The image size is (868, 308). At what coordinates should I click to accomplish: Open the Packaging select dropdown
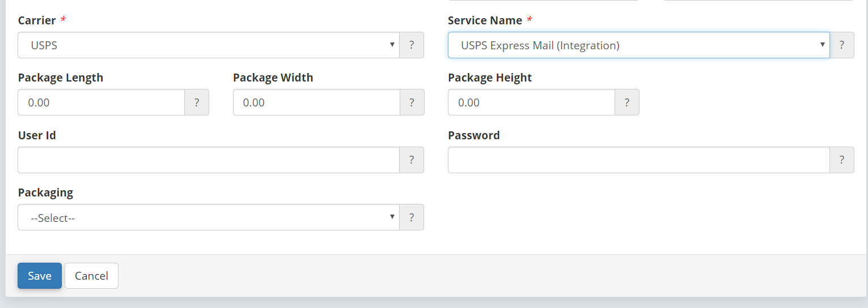pos(209,217)
